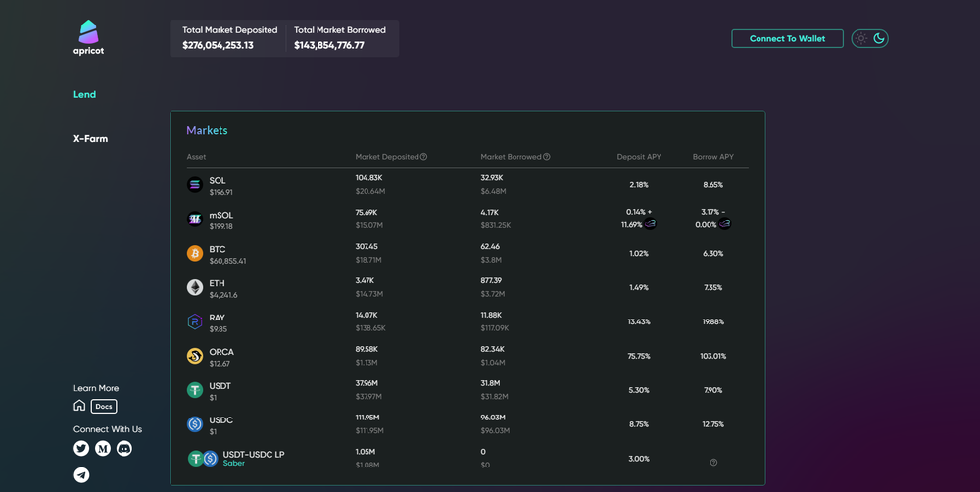Viewport: 980px width, 492px height.
Task: Click USDT-USDC LP borrow APY help icon
Action: click(713, 463)
